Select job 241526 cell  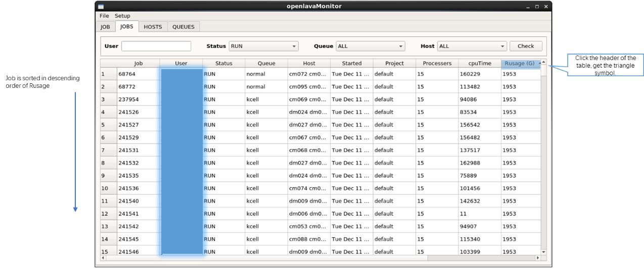click(139, 112)
